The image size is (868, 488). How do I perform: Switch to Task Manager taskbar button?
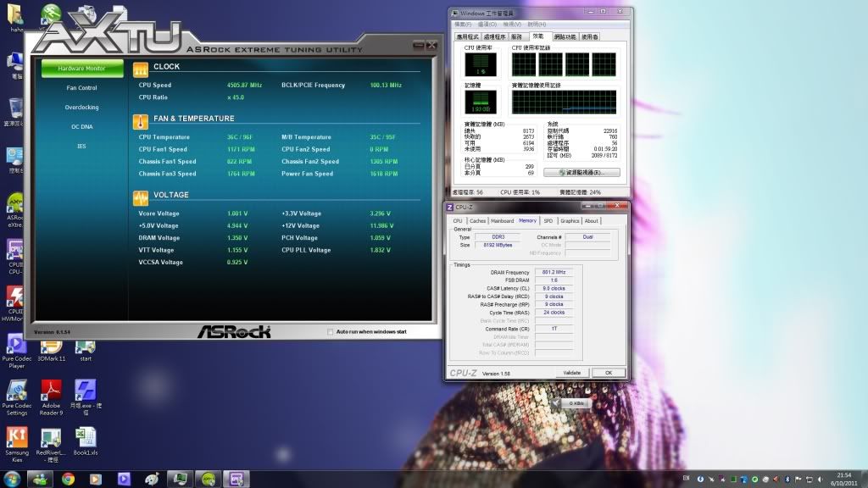tap(180, 480)
